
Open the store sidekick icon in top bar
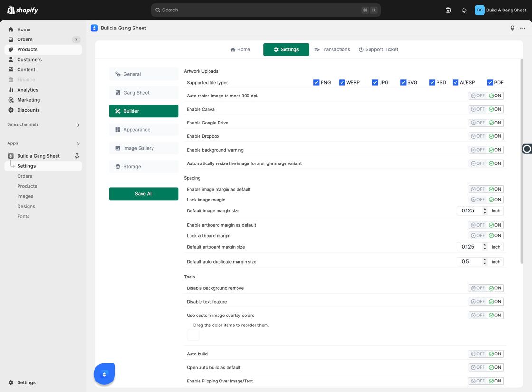click(x=448, y=10)
